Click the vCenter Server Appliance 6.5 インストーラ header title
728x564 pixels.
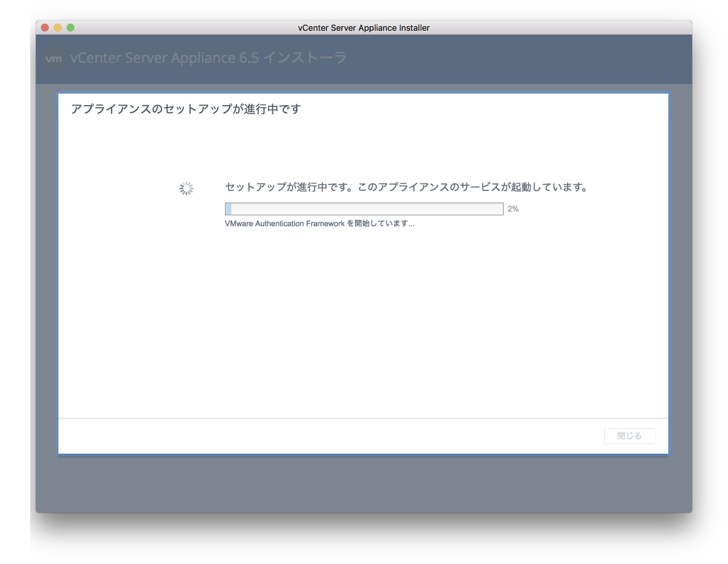(208, 58)
